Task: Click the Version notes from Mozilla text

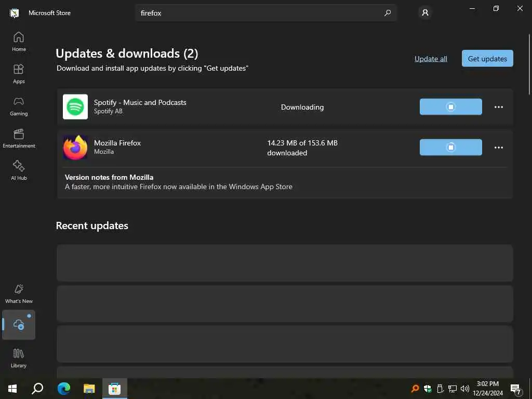Action: [x=109, y=177]
